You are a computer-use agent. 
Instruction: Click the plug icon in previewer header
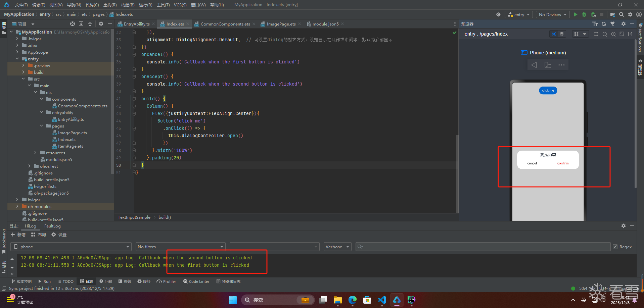click(613, 24)
